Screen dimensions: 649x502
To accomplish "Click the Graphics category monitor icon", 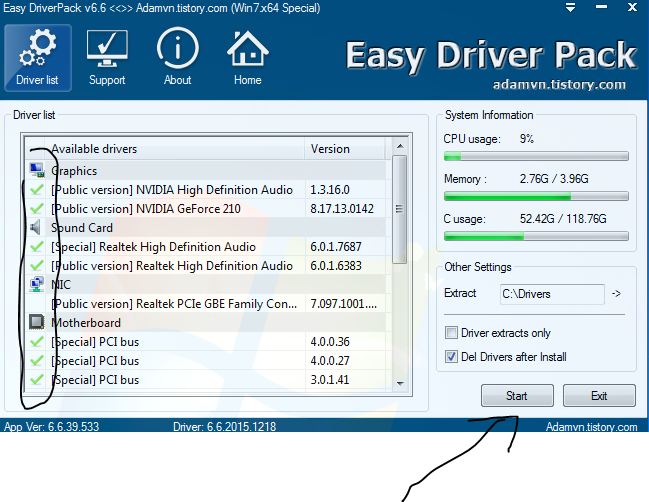I will [x=37, y=170].
